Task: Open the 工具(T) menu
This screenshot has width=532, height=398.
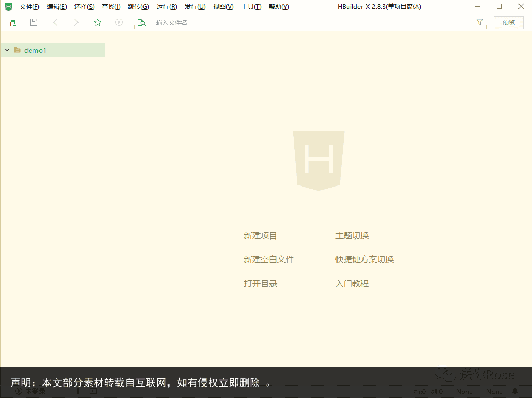Action: (x=251, y=7)
